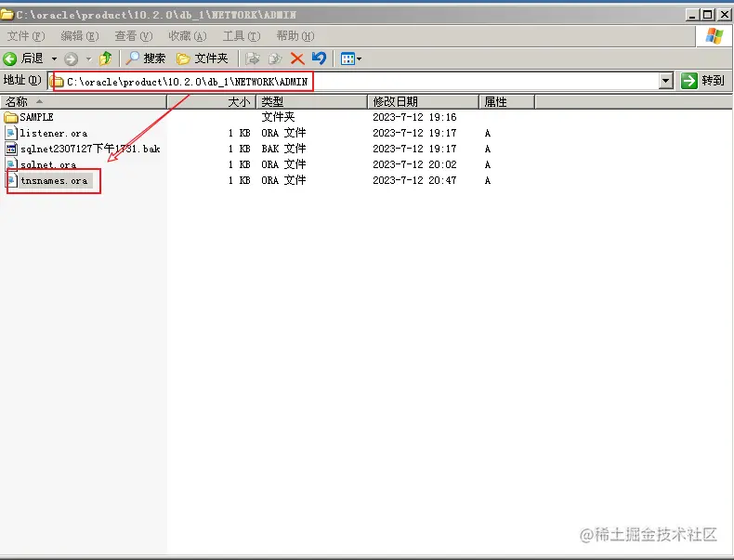Select the tnsnames.ora file icon
The width and height of the screenshot is (734, 560).
tap(12, 180)
